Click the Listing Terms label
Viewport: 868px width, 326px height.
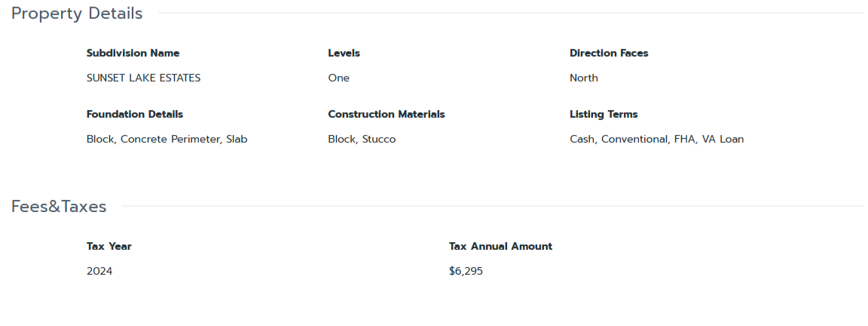click(604, 114)
